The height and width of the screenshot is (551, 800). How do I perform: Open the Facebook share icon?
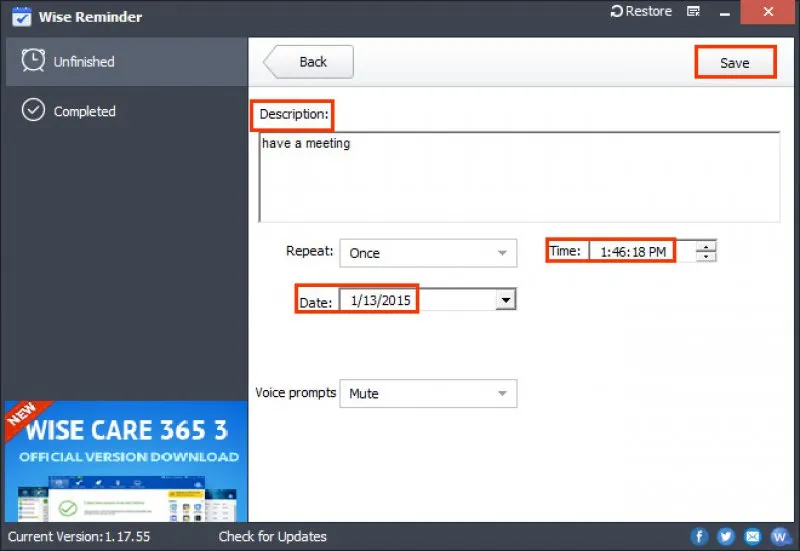[x=700, y=537]
